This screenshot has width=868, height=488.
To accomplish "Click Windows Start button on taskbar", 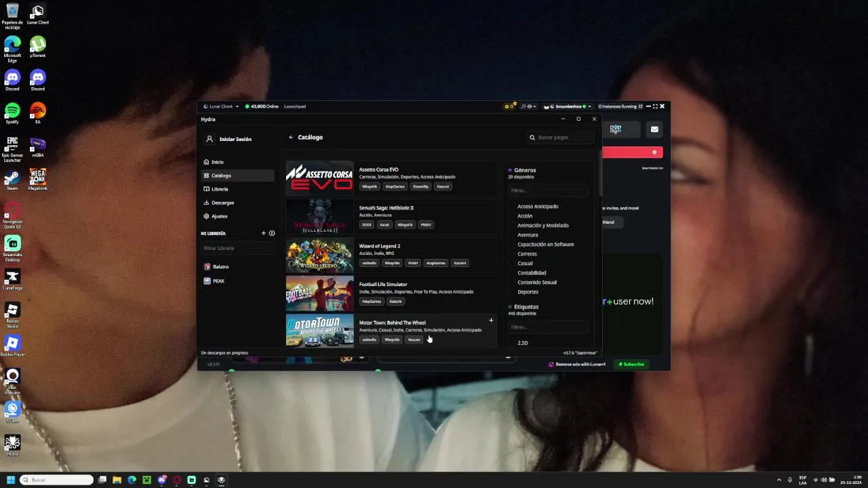I will pyautogui.click(x=11, y=480).
